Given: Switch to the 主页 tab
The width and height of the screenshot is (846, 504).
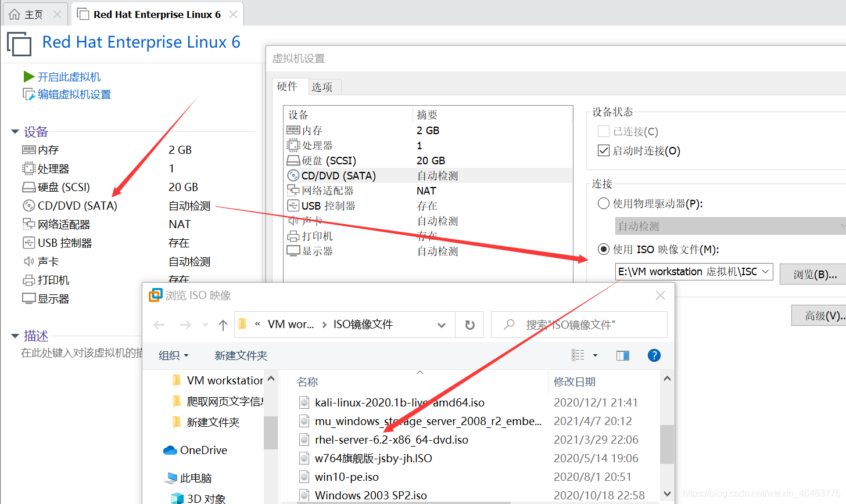Looking at the screenshot, I should (34, 14).
